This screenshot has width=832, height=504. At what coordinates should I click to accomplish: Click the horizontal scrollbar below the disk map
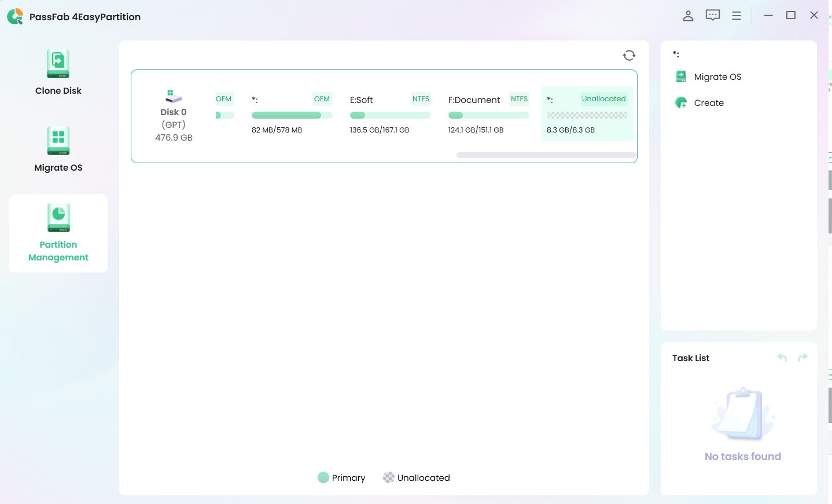pos(545,154)
